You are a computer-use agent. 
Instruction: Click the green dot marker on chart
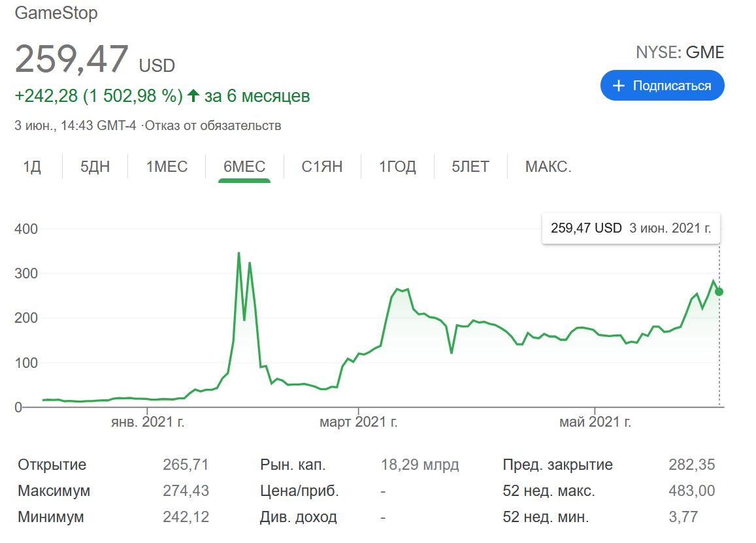pyautogui.click(x=719, y=291)
